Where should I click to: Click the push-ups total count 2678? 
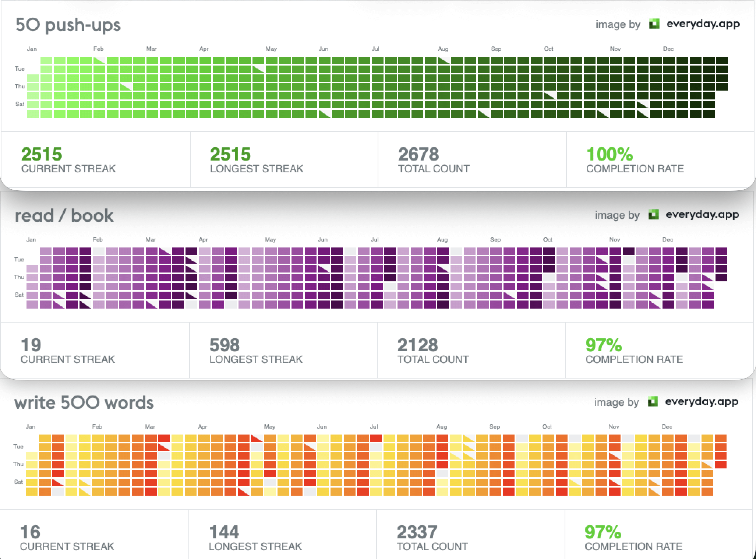418,154
